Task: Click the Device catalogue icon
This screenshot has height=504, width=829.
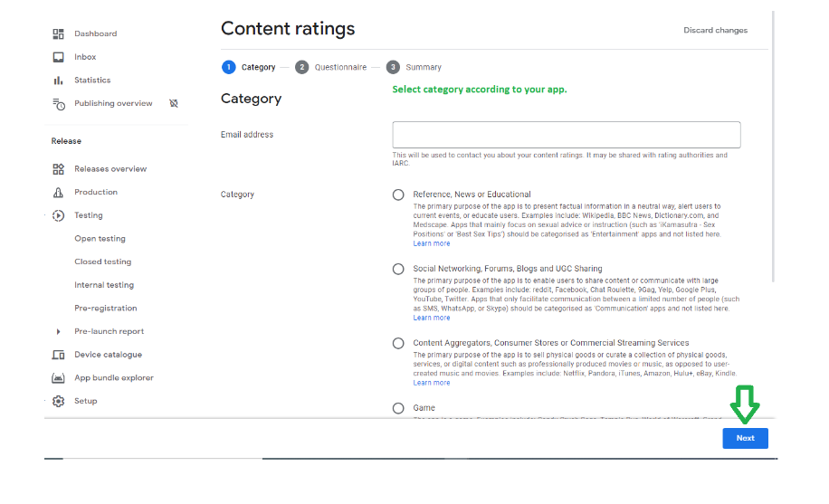Action: pos(59,355)
